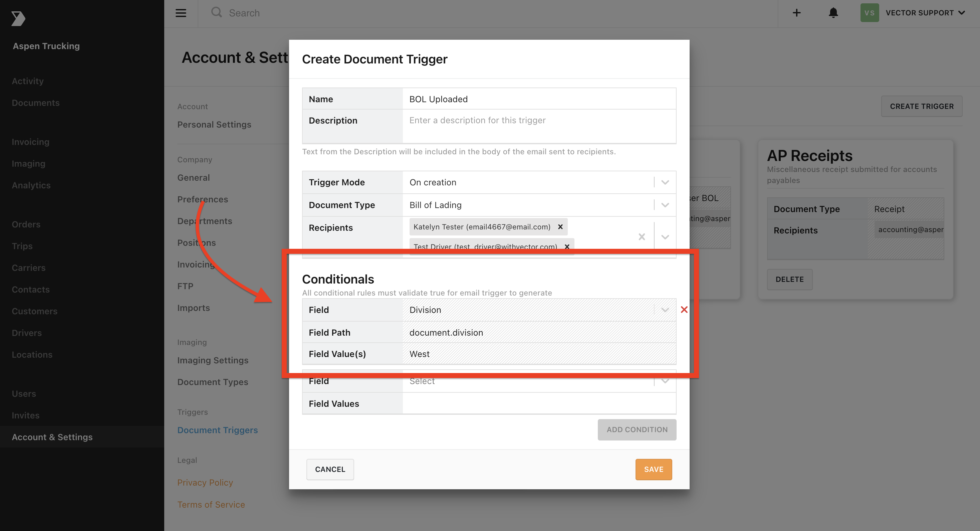Open the Terms of Service link

point(211,505)
